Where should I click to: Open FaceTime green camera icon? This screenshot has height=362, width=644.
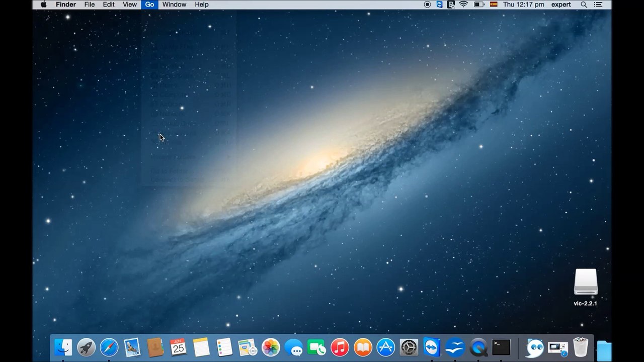click(x=317, y=347)
